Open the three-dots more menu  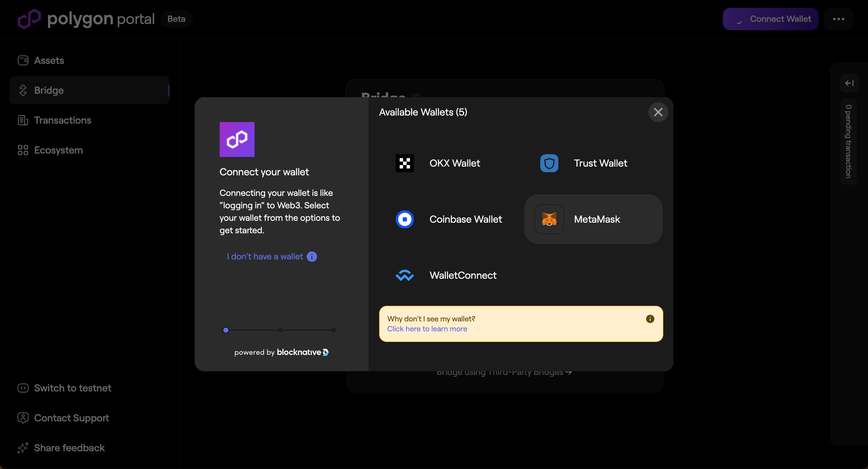click(x=838, y=19)
